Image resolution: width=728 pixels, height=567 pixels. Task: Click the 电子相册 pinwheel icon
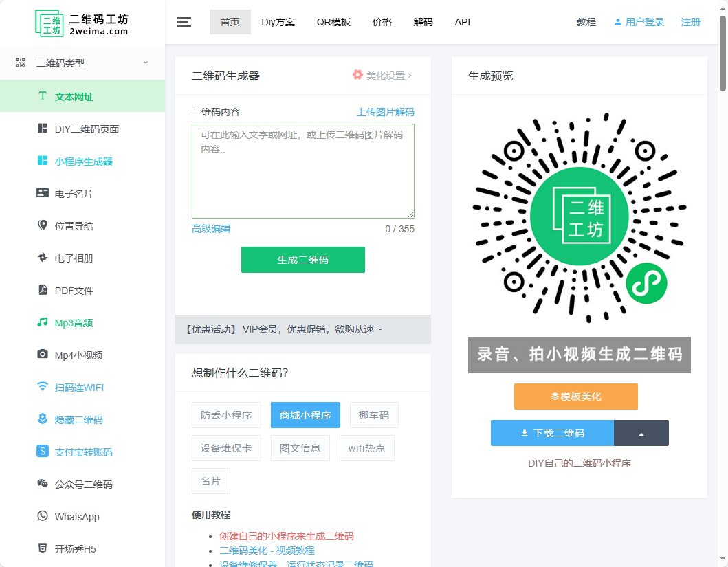tap(42, 258)
